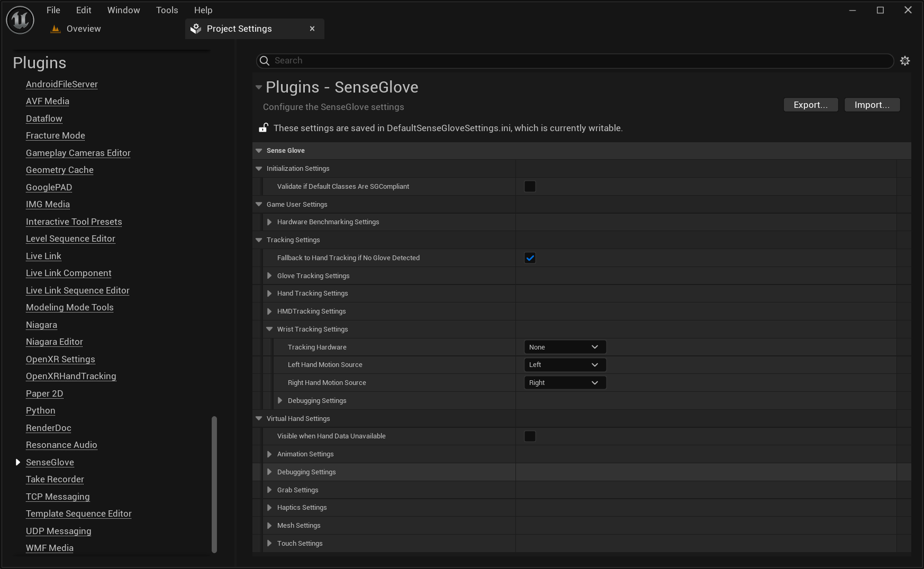Check Visible when Hand Data Unavailable
This screenshot has width=924, height=569.
[x=530, y=436]
